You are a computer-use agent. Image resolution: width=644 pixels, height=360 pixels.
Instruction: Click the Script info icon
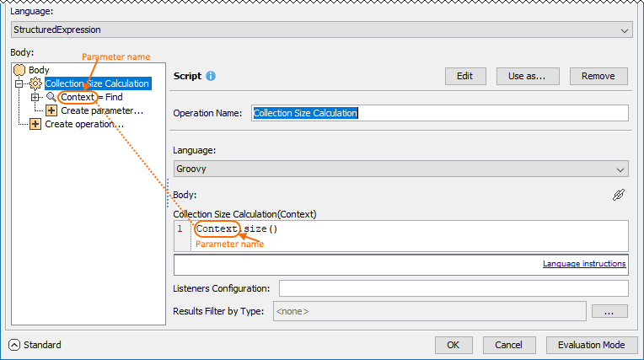pos(211,76)
